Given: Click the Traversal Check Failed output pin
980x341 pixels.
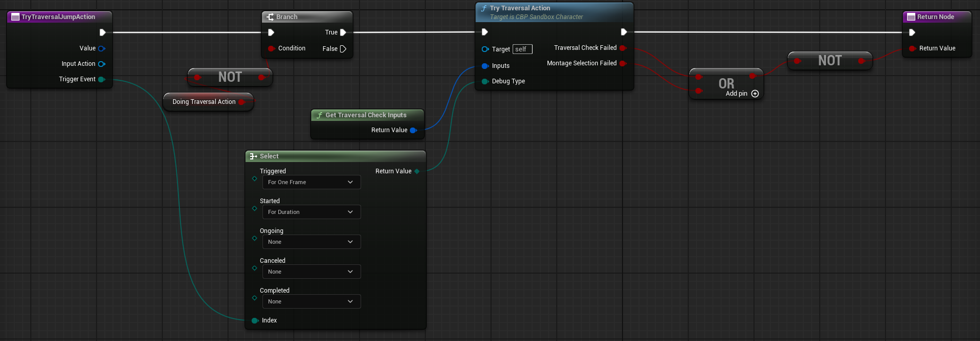Looking at the screenshot, I should [x=623, y=48].
